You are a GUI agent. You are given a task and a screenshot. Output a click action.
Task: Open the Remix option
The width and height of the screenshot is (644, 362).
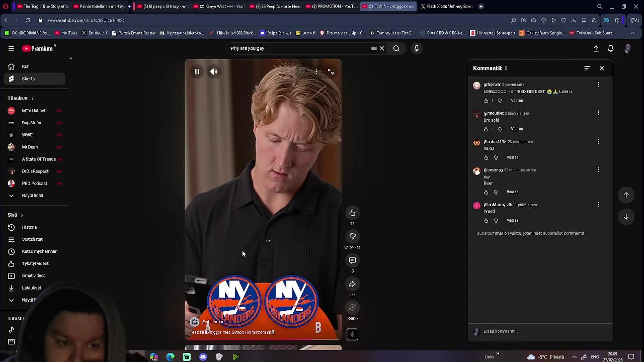pyautogui.click(x=352, y=308)
